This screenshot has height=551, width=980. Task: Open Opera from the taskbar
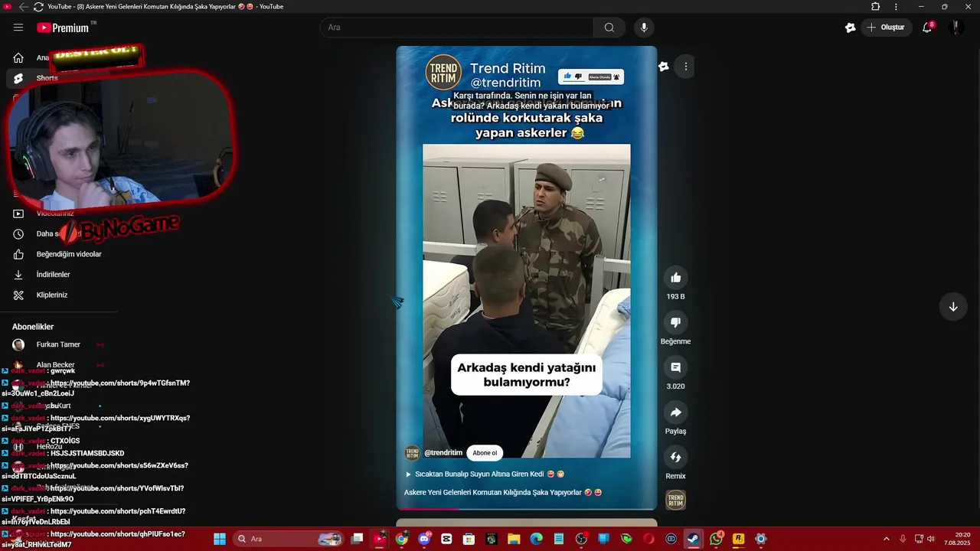point(648,539)
